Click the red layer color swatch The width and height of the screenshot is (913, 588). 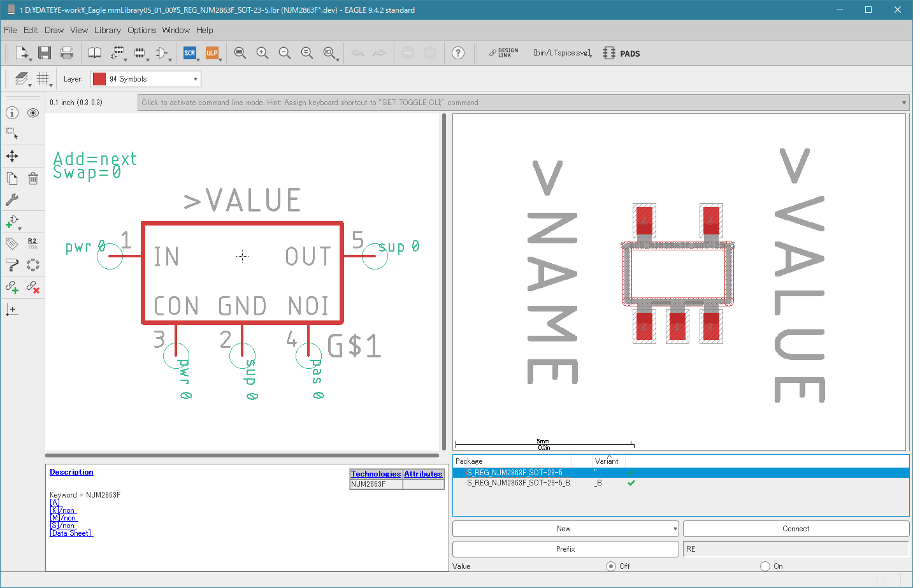pyautogui.click(x=99, y=79)
